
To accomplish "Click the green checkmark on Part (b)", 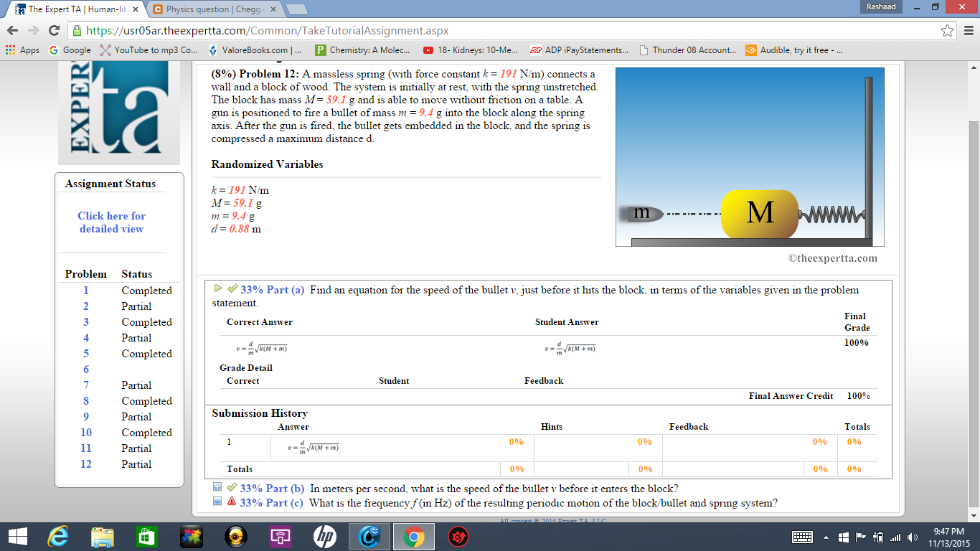I will click(x=232, y=487).
